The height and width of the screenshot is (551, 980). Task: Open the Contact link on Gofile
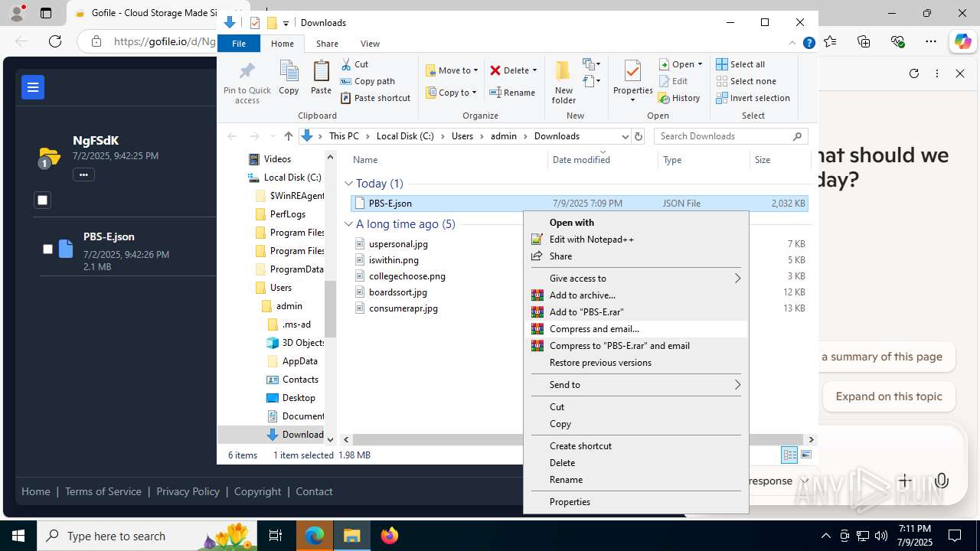[x=314, y=491]
